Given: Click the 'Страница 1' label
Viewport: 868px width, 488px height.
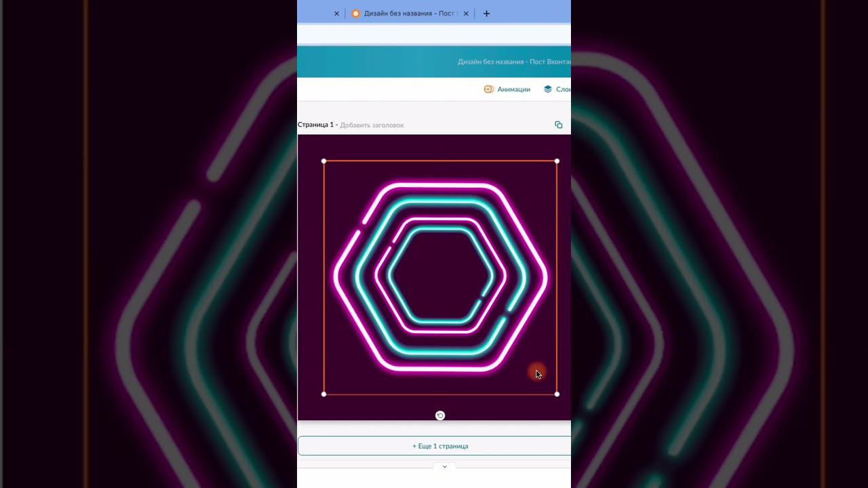Looking at the screenshot, I should (315, 125).
